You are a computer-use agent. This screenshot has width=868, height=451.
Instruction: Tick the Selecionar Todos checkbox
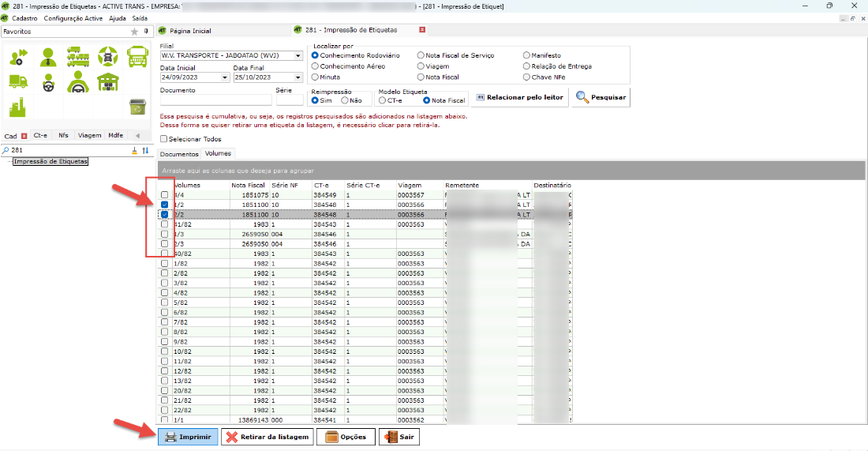(164, 139)
